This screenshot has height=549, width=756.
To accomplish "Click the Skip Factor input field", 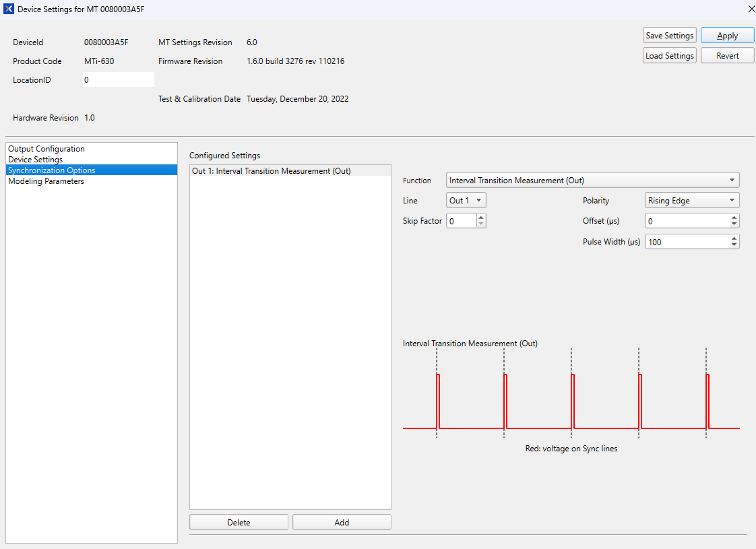I will pyautogui.click(x=462, y=221).
